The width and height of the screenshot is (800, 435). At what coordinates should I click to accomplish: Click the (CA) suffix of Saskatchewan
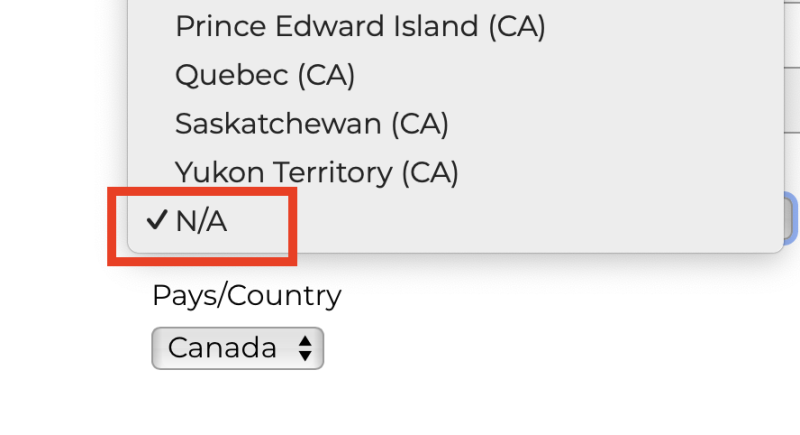419,124
